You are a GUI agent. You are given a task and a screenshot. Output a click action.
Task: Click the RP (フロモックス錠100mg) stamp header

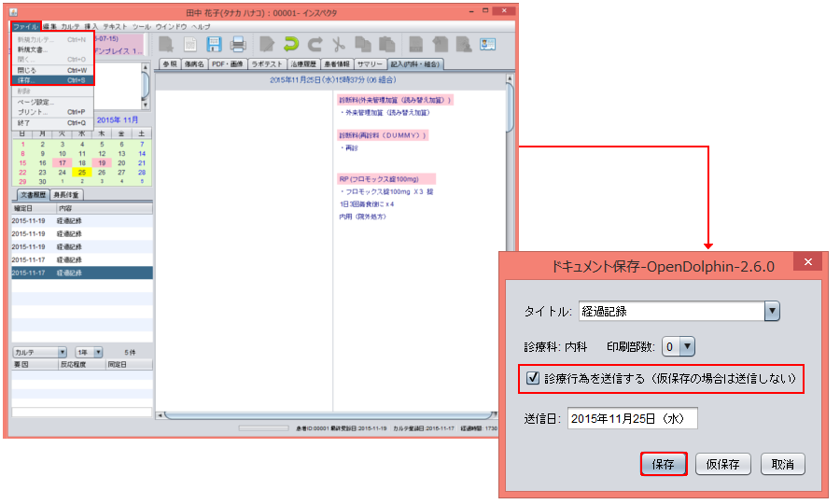point(385,179)
